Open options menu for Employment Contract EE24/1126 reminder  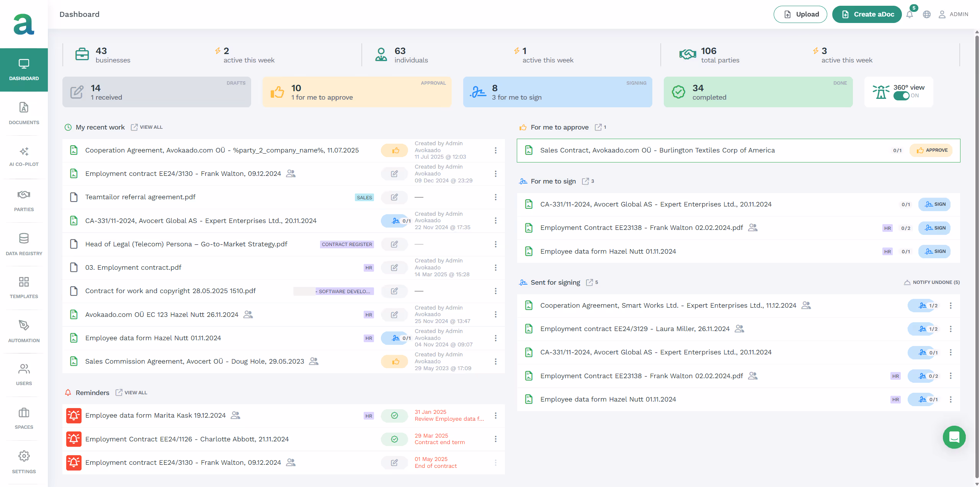click(496, 439)
